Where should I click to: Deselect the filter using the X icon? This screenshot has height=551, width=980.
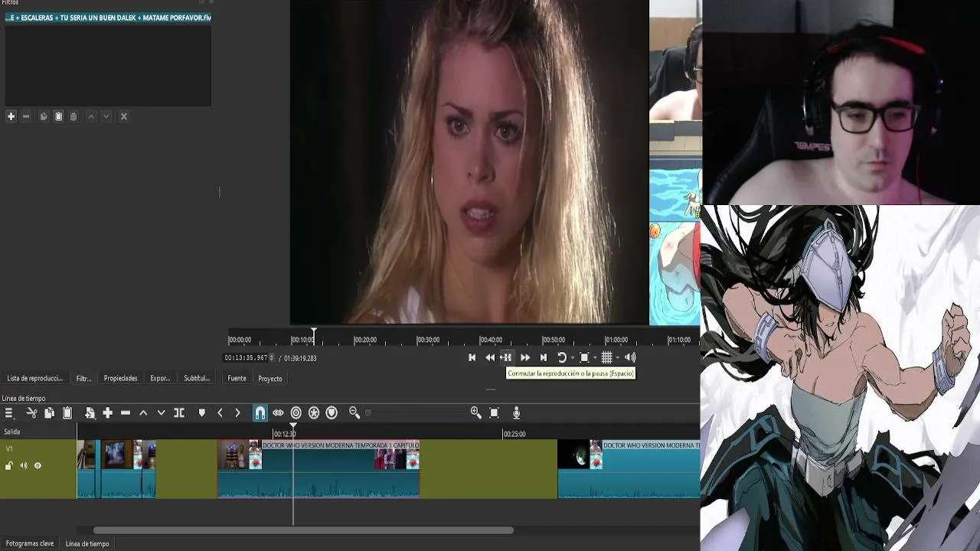tap(124, 116)
